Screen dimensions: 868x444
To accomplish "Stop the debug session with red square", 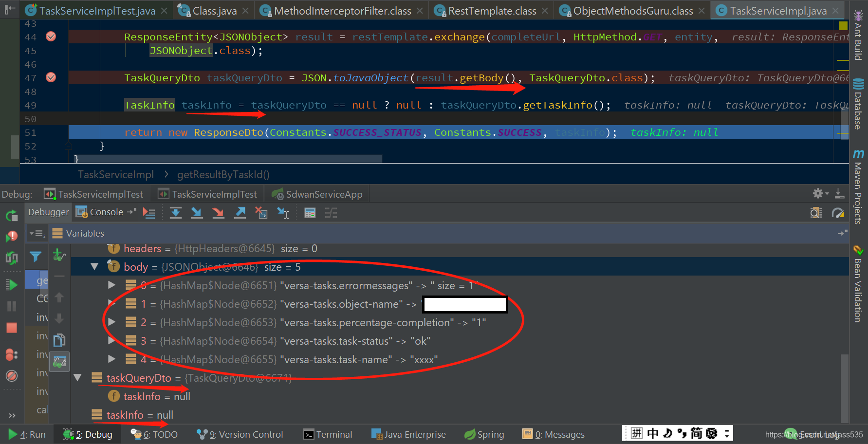I will [x=12, y=327].
